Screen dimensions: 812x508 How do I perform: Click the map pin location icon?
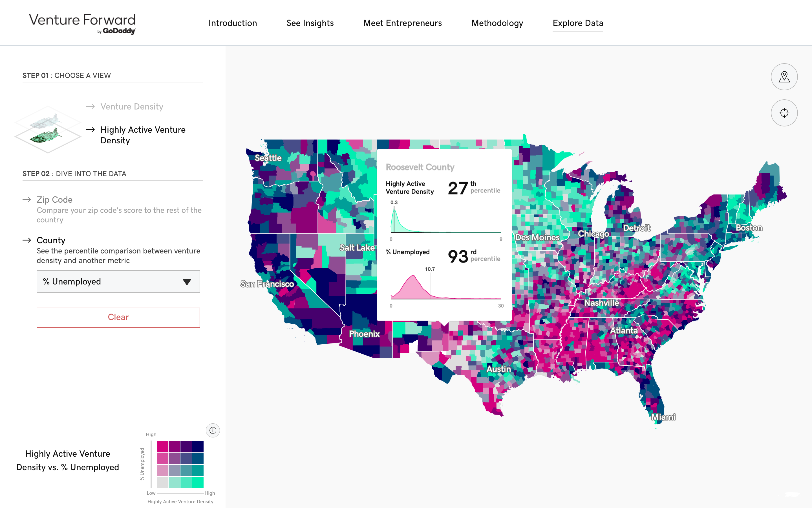pyautogui.click(x=784, y=76)
